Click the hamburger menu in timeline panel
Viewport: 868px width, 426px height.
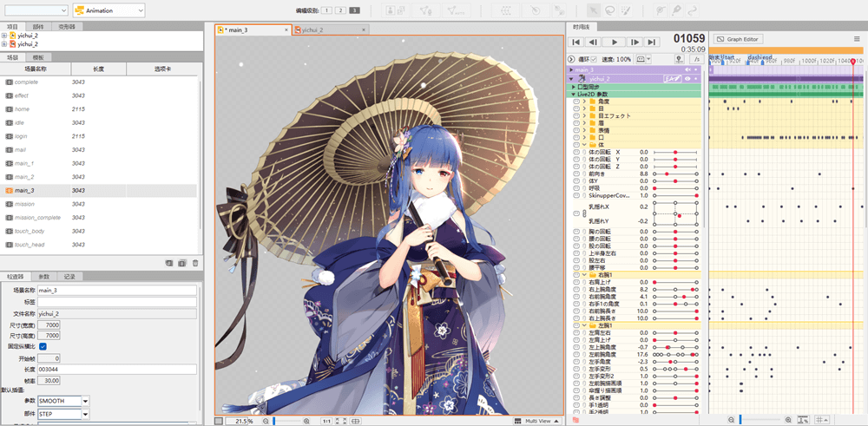coord(857,39)
